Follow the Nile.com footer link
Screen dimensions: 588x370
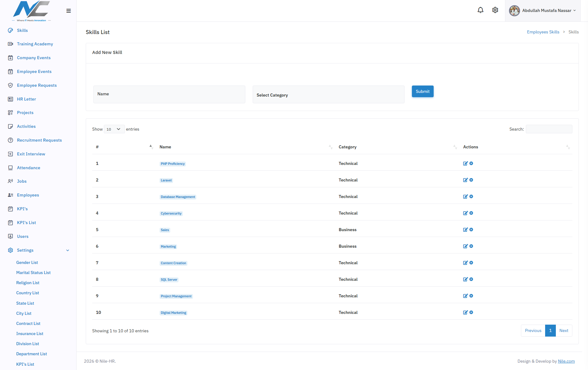566,361
